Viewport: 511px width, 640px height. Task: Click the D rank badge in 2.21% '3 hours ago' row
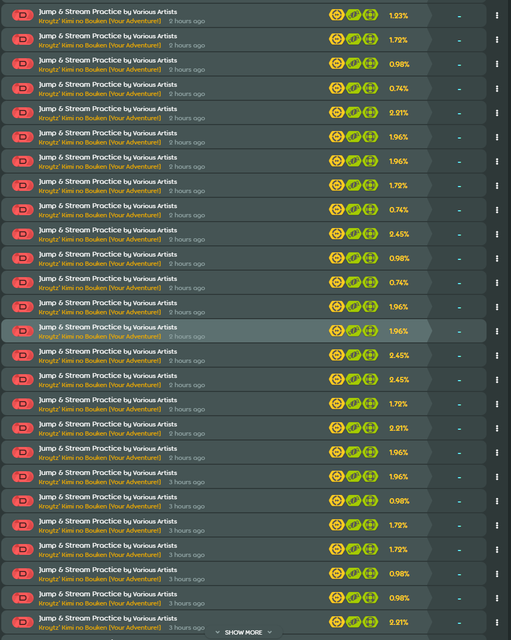pos(23,622)
